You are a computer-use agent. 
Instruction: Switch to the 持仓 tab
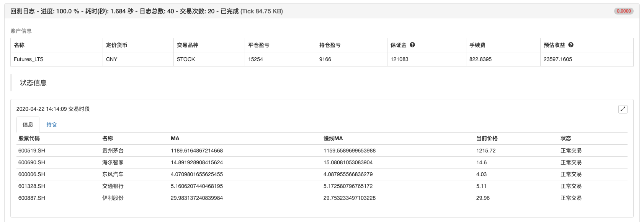tap(52, 125)
